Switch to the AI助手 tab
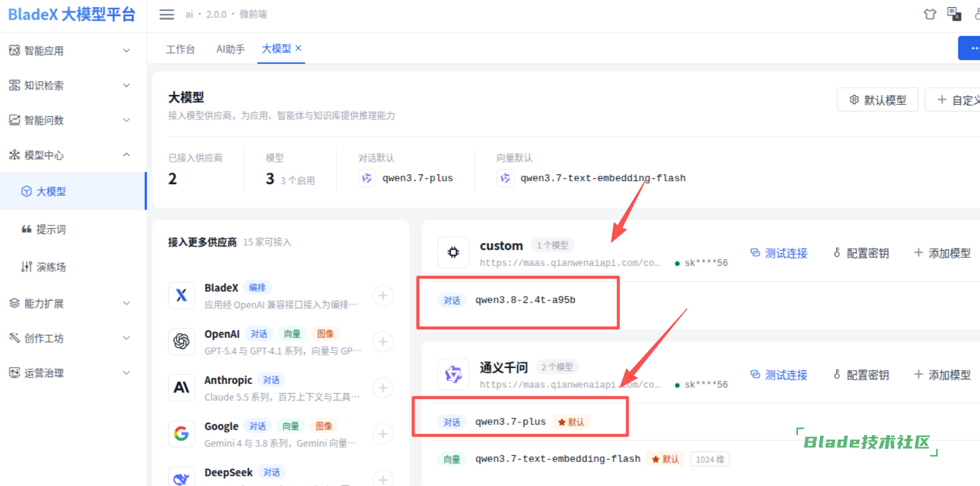This screenshot has width=980, height=486. pos(231,49)
